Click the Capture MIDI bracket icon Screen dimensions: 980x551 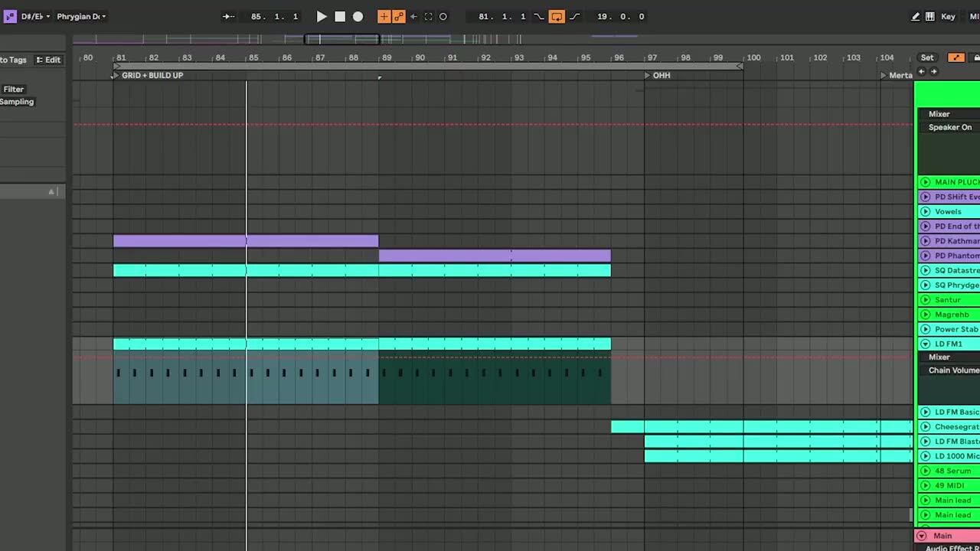point(428,16)
